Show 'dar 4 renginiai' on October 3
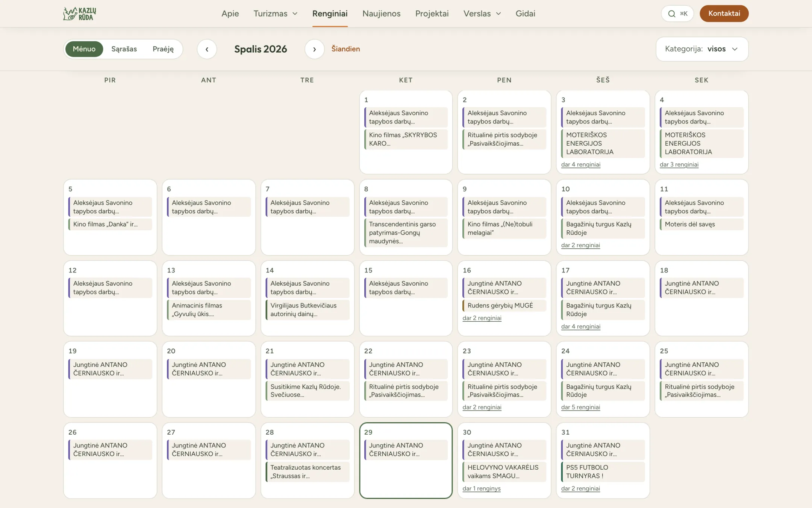This screenshot has width=812, height=508. (x=580, y=164)
